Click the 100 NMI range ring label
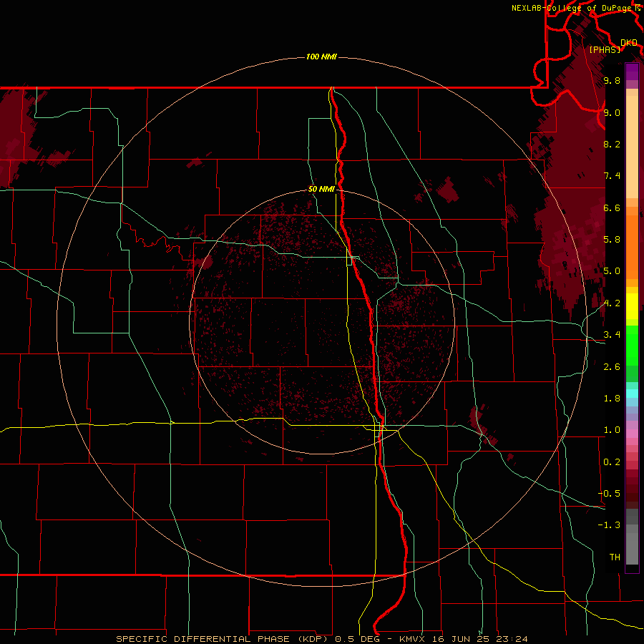 click(x=321, y=57)
